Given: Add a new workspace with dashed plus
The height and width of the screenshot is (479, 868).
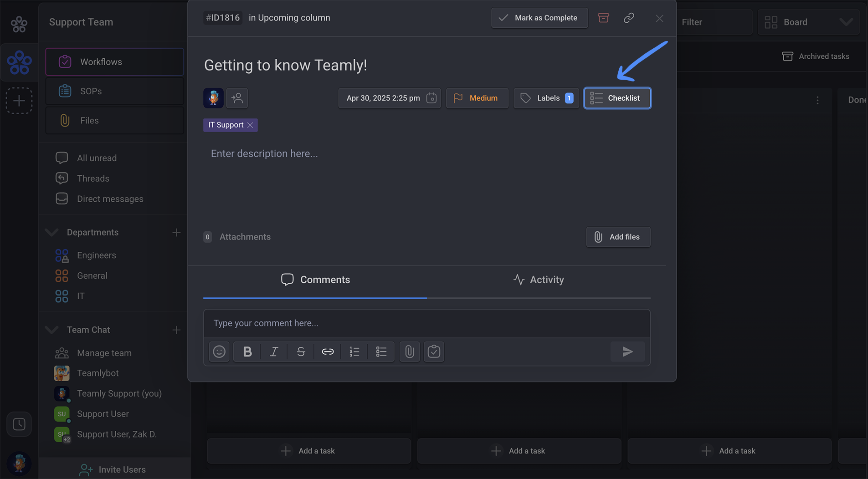Looking at the screenshot, I should pos(19,101).
